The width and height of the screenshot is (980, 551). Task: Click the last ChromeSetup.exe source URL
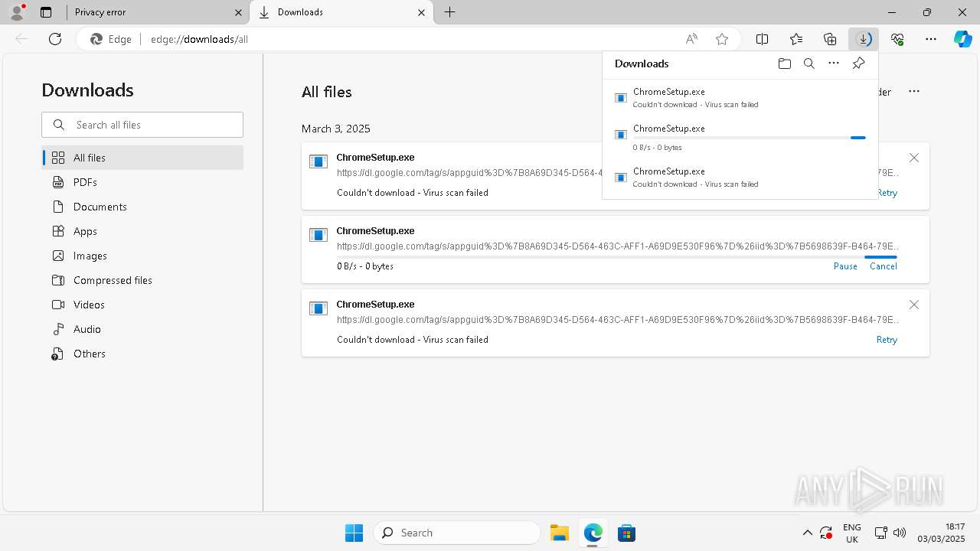click(x=617, y=320)
